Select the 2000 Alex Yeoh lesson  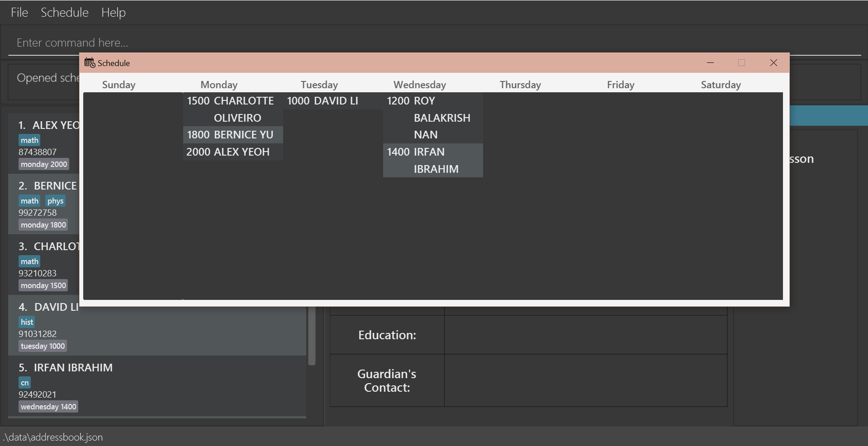[x=233, y=152]
